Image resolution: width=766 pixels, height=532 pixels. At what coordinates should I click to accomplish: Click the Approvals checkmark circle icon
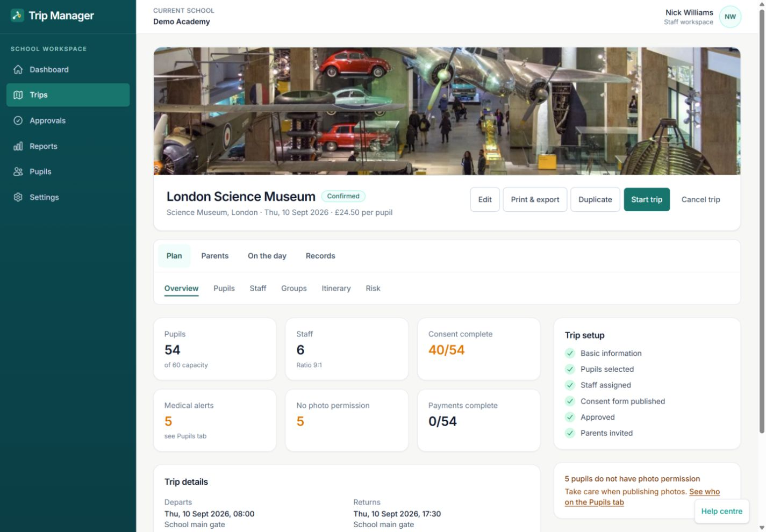[18, 120]
